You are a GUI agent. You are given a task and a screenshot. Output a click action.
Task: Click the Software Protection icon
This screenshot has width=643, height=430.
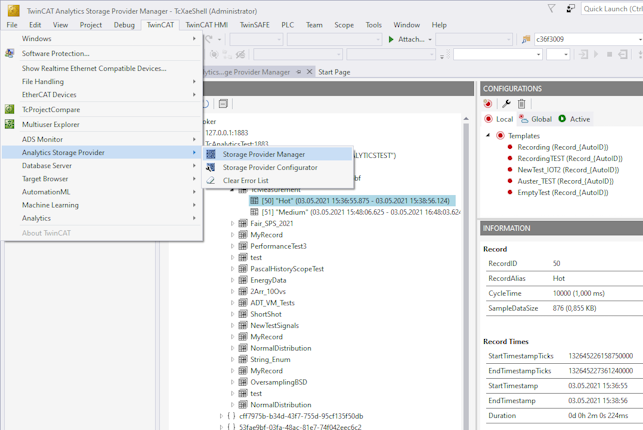coord(9,53)
